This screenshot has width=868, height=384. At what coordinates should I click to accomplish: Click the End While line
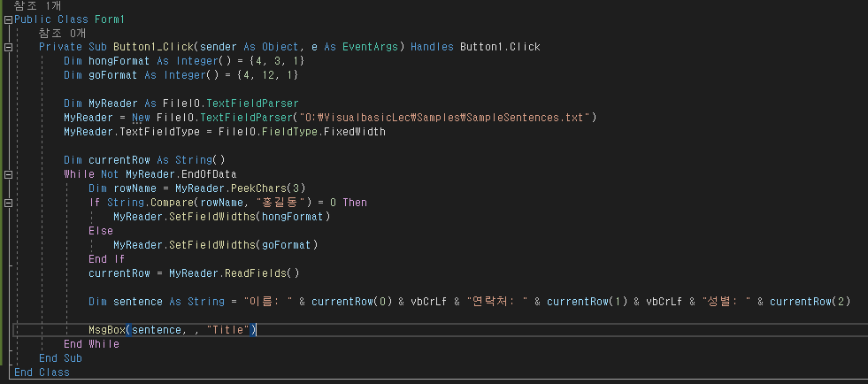(x=91, y=344)
